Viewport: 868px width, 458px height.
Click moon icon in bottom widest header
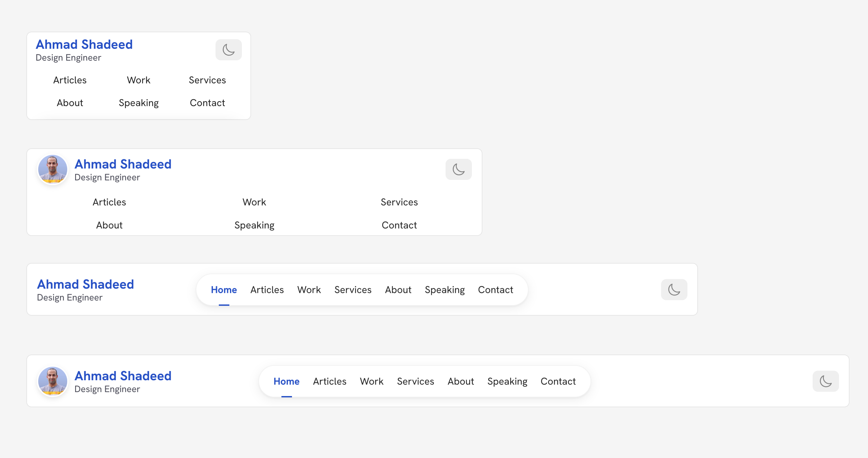(x=825, y=381)
